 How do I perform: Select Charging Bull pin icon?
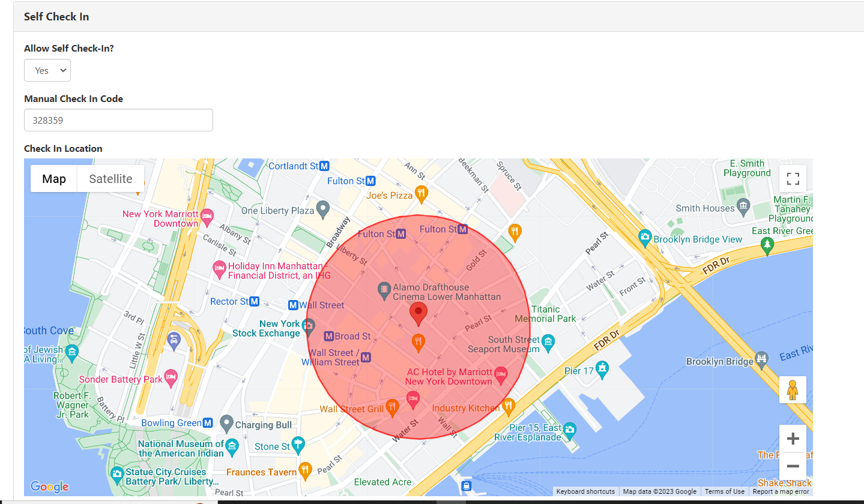(x=226, y=424)
